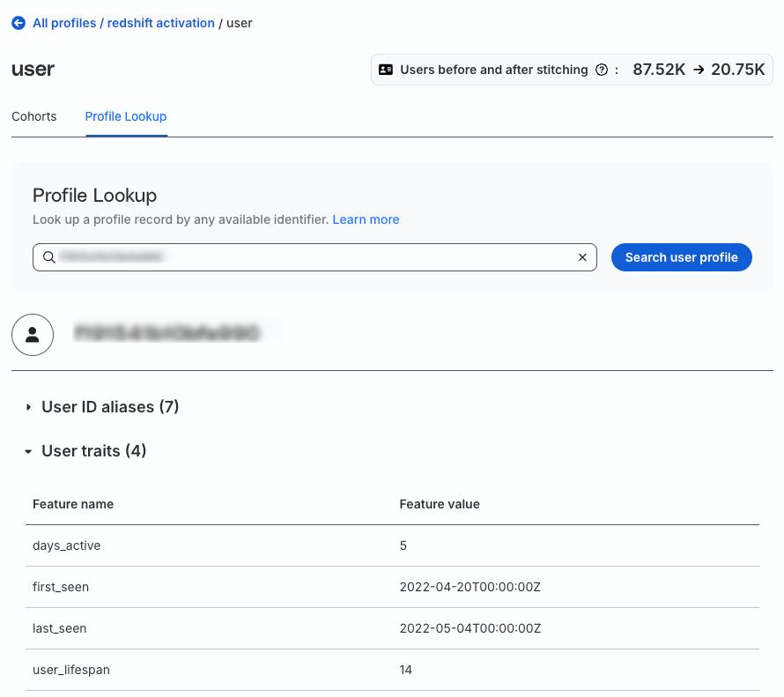Image resolution: width=784 pixels, height=697 pixels.
Task: Open the All profiles breadcrumb link
Action: click(64, 23)
